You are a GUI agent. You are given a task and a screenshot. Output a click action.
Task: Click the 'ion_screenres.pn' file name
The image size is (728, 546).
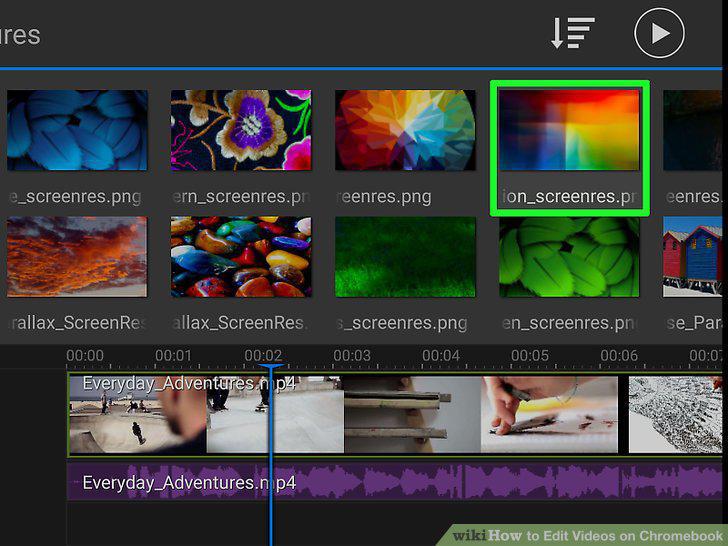click(x=570, y=197)
